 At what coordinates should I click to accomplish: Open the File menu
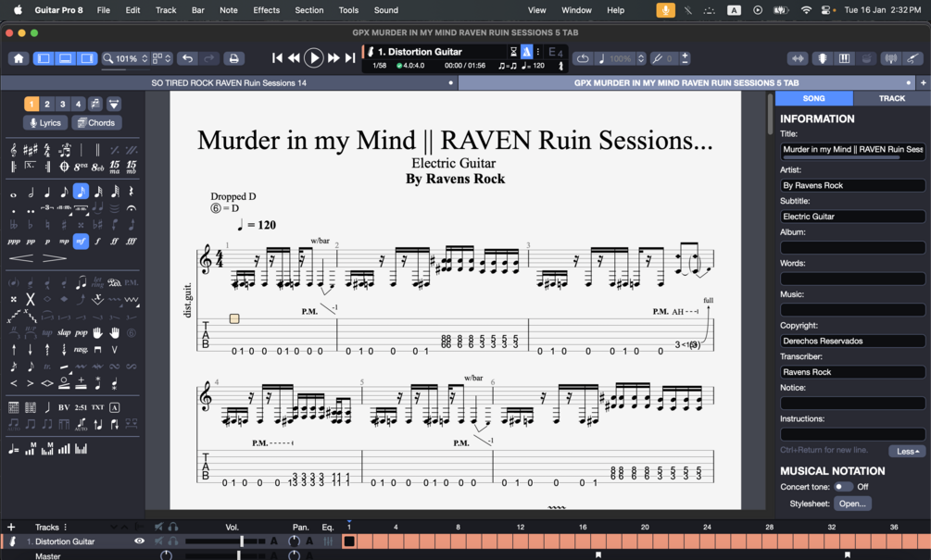tap(104, 10)
